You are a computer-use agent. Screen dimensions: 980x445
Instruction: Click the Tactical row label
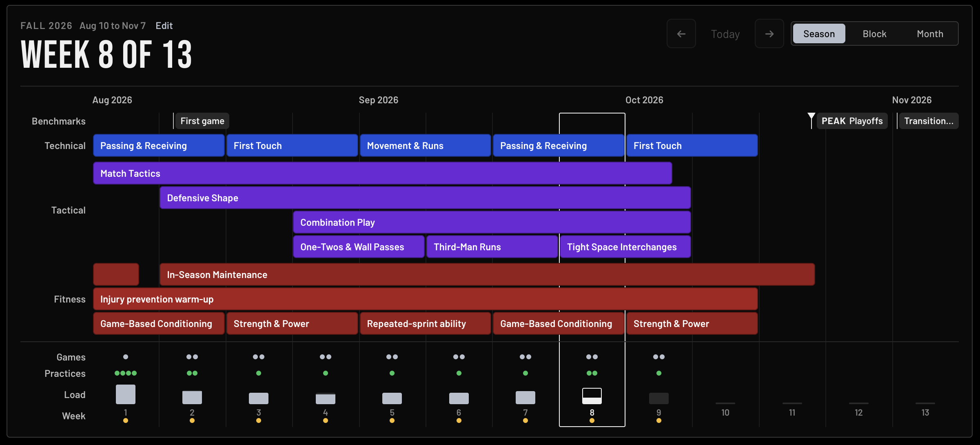click(x=68, y=210)
